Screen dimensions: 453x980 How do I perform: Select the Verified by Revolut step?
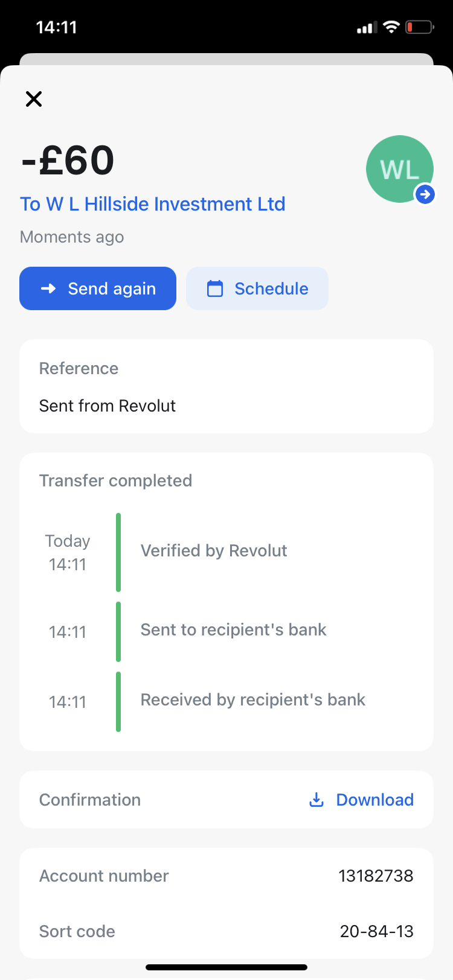click(214, 550)
